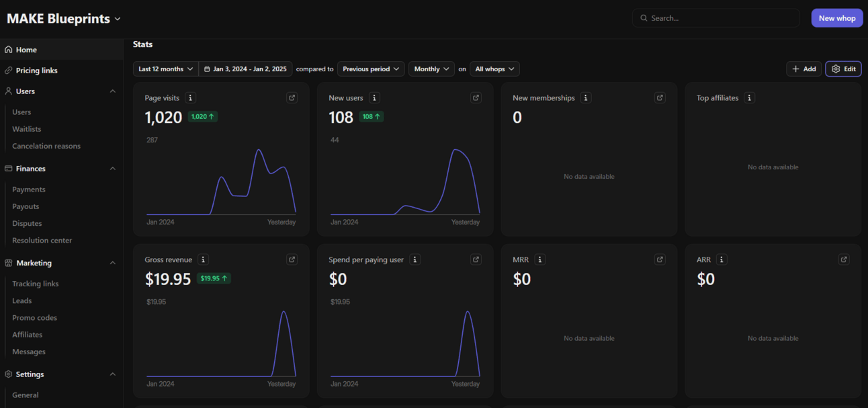The image size is (868, 408).
Task: Click the New whop button
Action: click(837, 18)
